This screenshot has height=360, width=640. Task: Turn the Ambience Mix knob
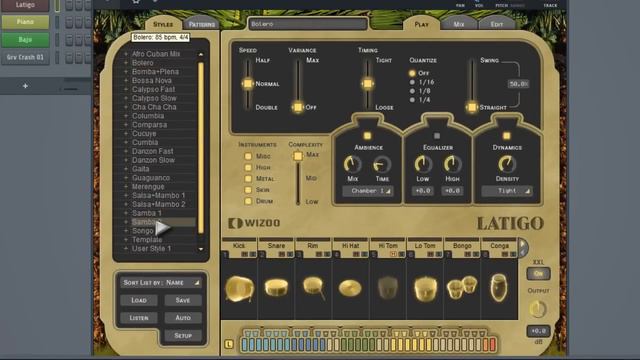[352, 164]
